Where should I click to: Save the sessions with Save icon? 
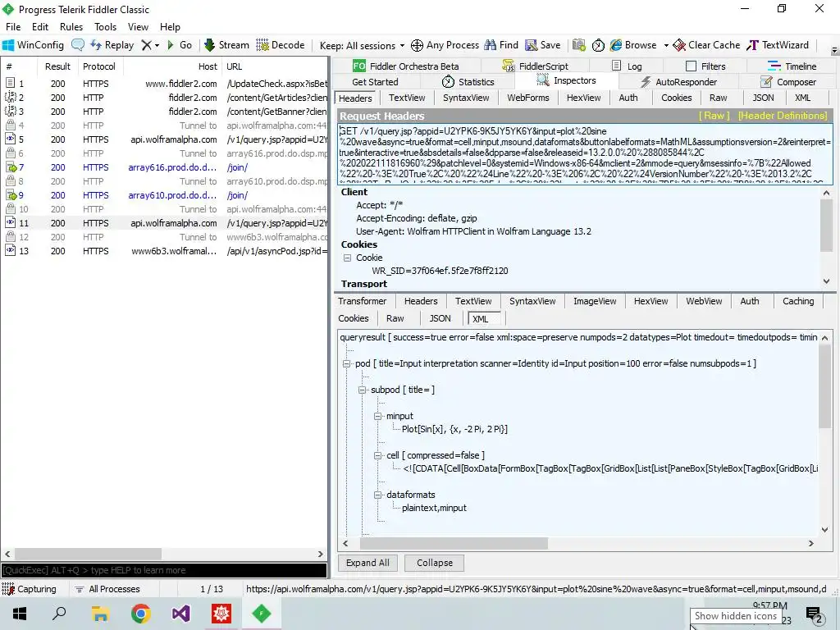click(x=543, y=45)
